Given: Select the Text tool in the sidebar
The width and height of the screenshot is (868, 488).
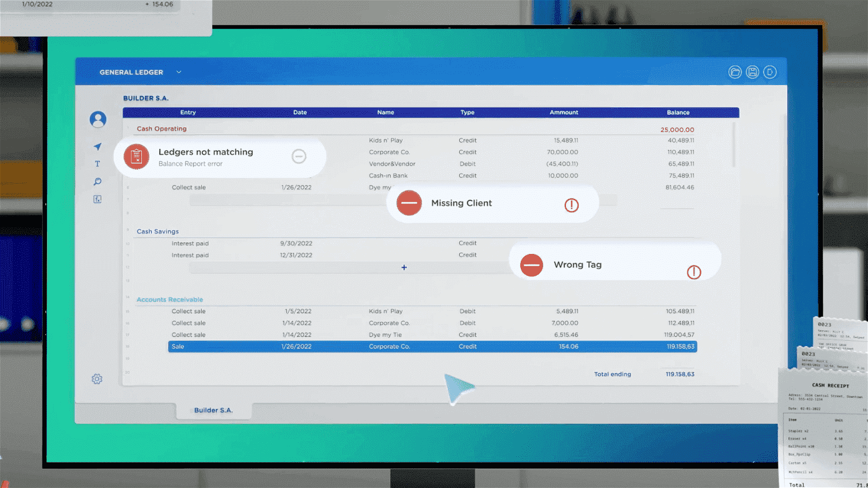Looking at the screenshot, I should [97, 164].
